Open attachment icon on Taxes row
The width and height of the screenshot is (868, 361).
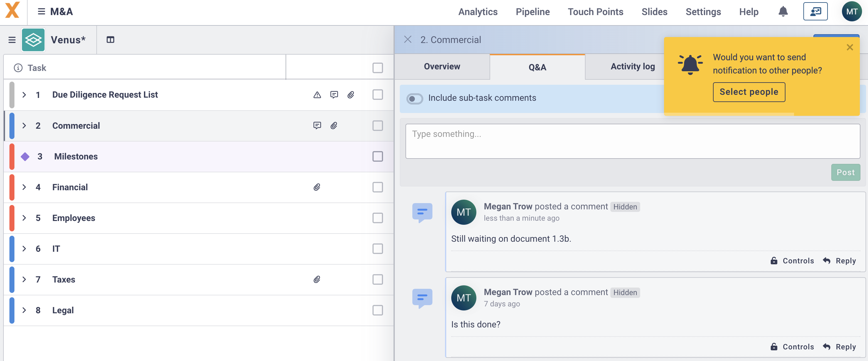[317, 280]
